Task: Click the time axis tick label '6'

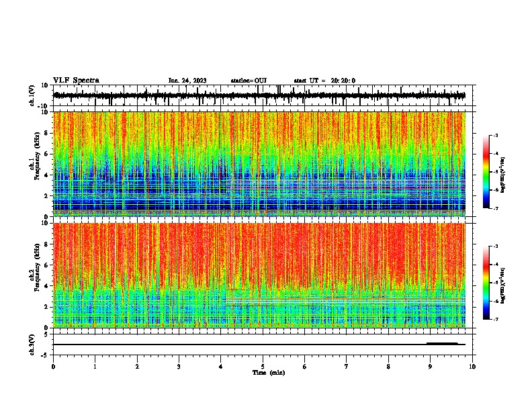Action: point(305,367)
